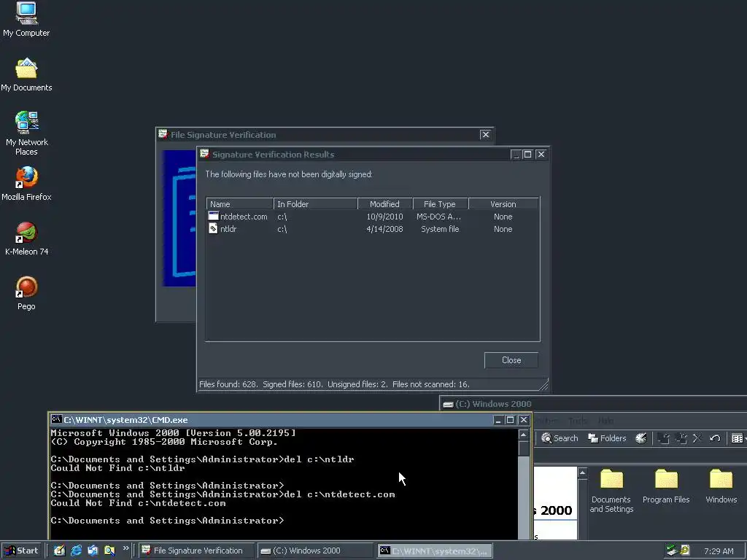Click the network connection tray icon
The image size is (747, 560).
tap(672, 551)
